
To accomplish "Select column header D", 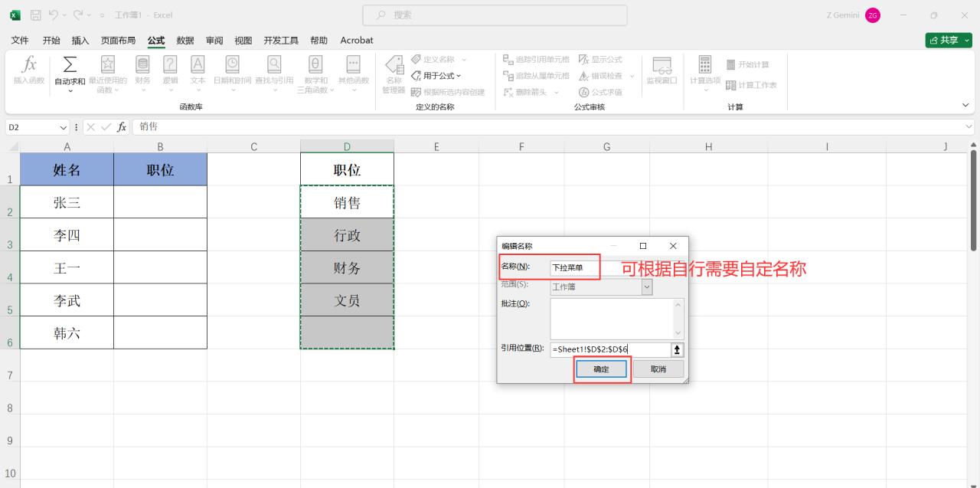I will 347,146.
